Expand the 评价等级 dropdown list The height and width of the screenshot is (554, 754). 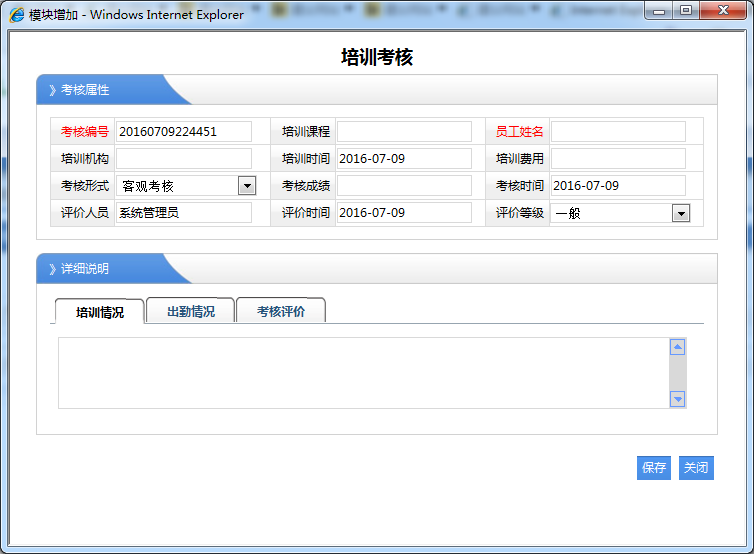tap(680, 213)
